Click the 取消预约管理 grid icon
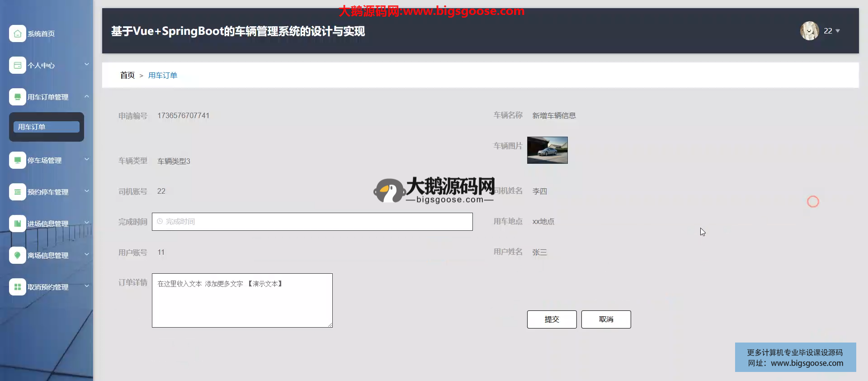Viewport: 868px width, 381px height. click(x=17, y=287)
